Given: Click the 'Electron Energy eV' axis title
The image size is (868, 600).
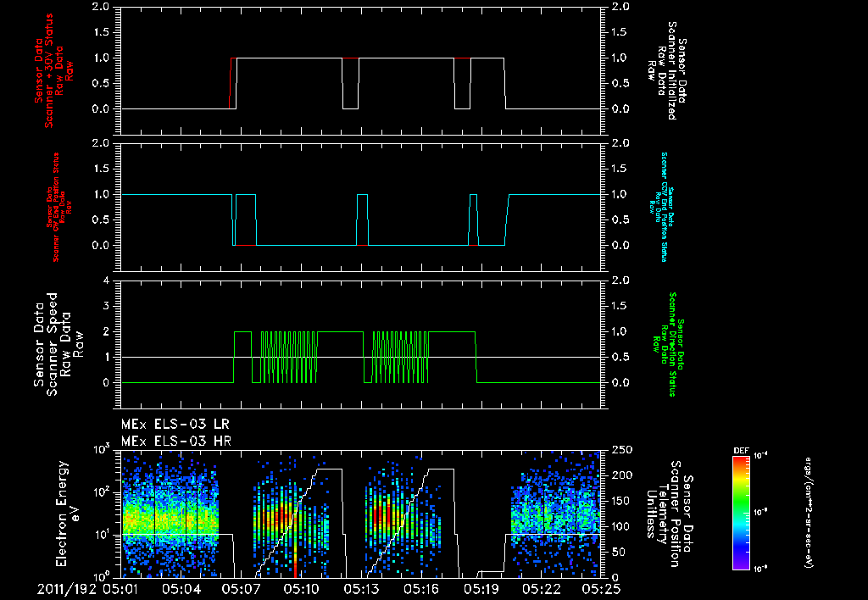Looking at the screenshot, I should (69, 514).
